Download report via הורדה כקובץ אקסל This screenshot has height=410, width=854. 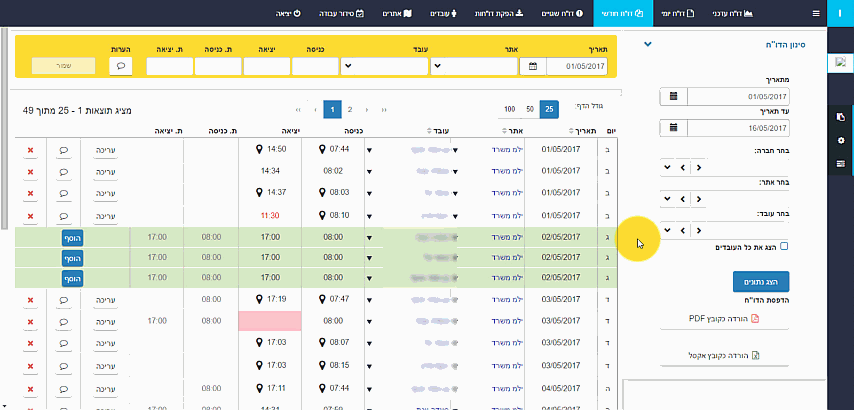point(724,356)
